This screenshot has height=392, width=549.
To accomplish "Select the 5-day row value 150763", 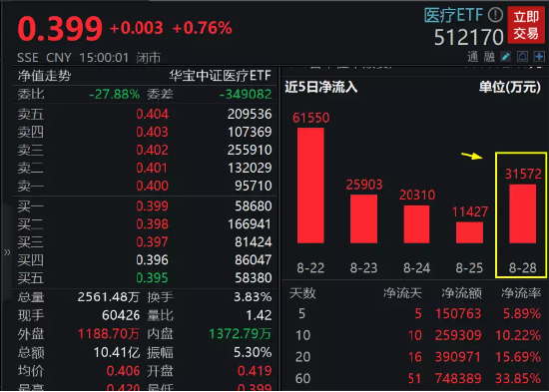I will click(x=458, y=314).
